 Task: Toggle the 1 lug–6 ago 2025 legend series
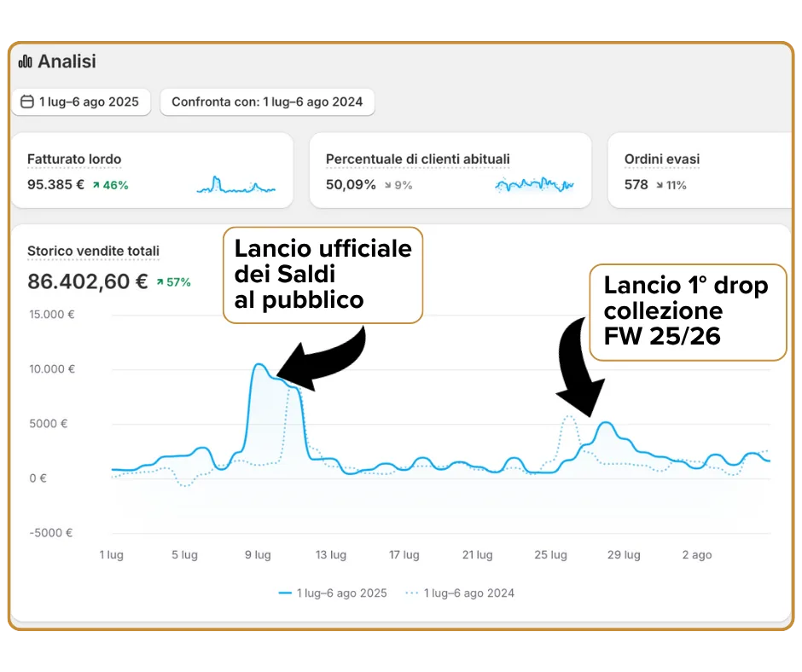(333, 594)
